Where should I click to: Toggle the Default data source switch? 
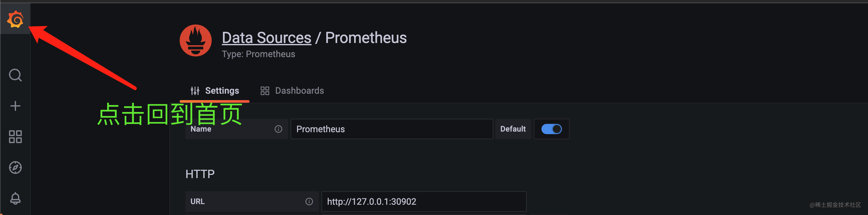(x=551, y=129)
